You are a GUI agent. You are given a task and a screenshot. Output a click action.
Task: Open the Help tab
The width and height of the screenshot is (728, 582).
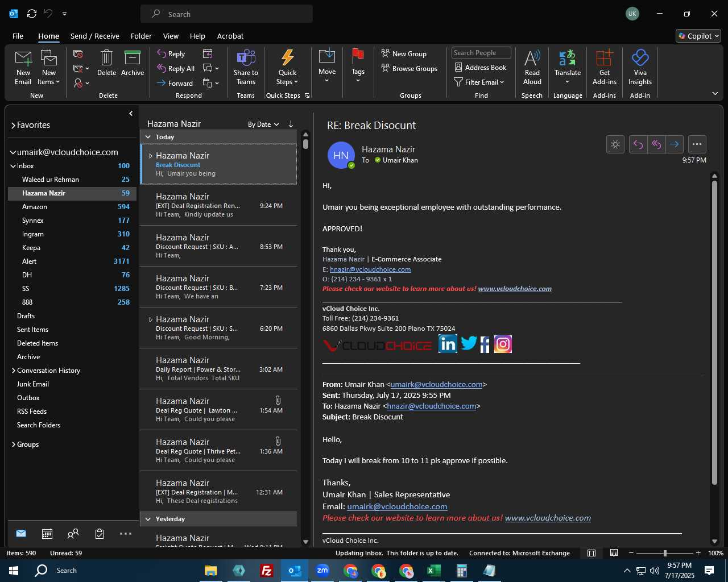click(197, 36)
